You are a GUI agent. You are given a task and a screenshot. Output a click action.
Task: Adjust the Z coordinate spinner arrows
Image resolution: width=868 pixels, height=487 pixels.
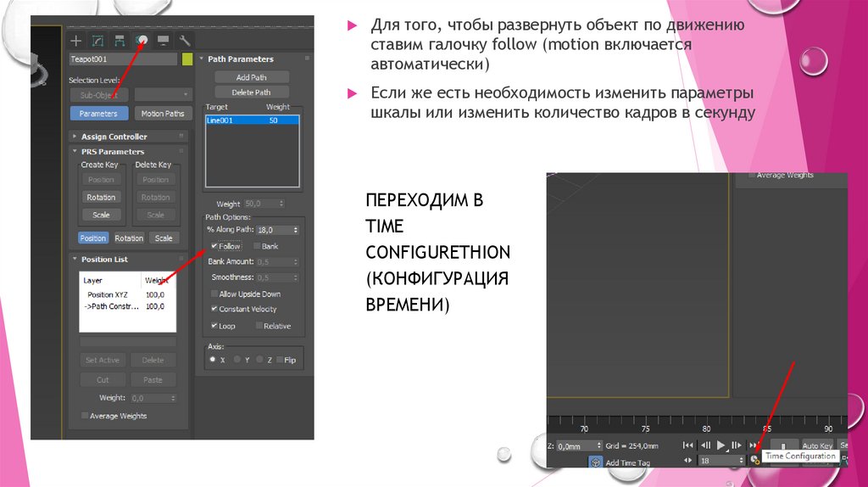(x=599, y=445)
